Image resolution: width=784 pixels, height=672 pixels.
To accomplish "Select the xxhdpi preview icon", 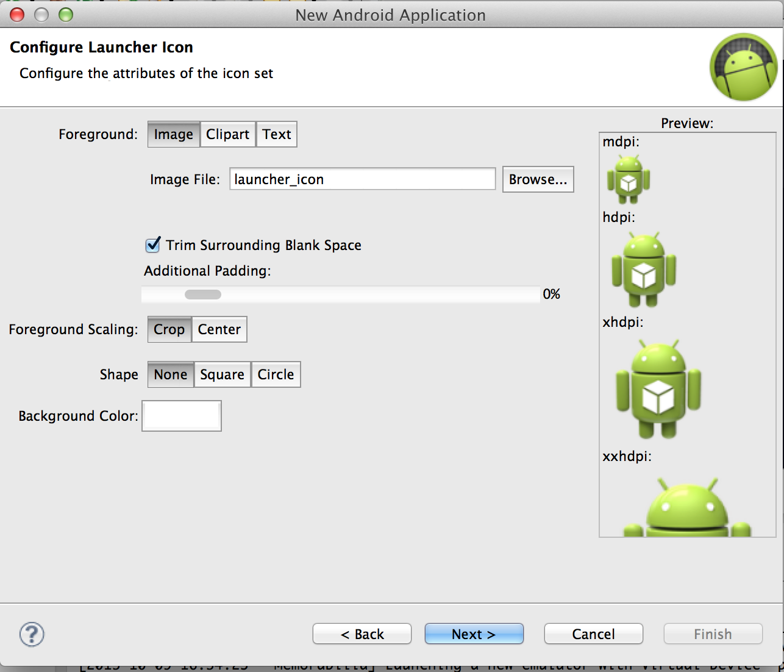I will 687,506.
